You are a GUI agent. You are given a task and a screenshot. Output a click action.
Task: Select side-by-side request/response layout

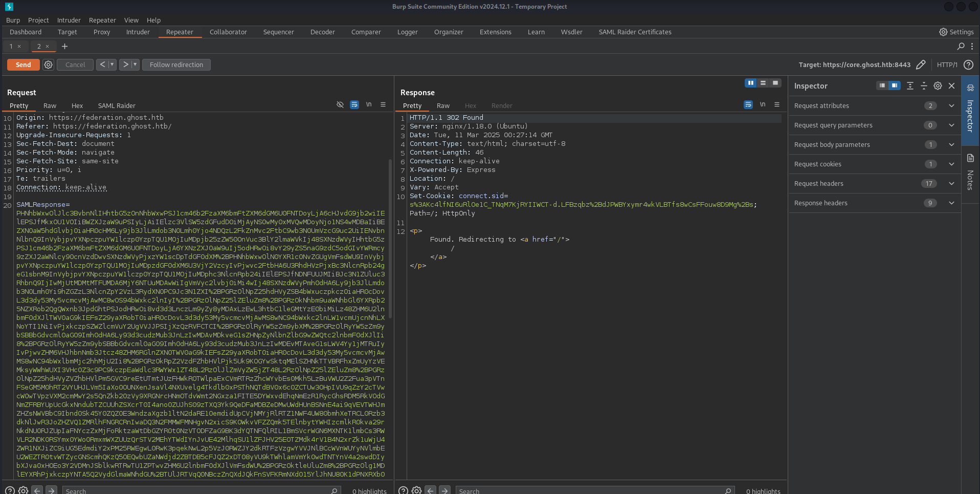pos(751,83)
